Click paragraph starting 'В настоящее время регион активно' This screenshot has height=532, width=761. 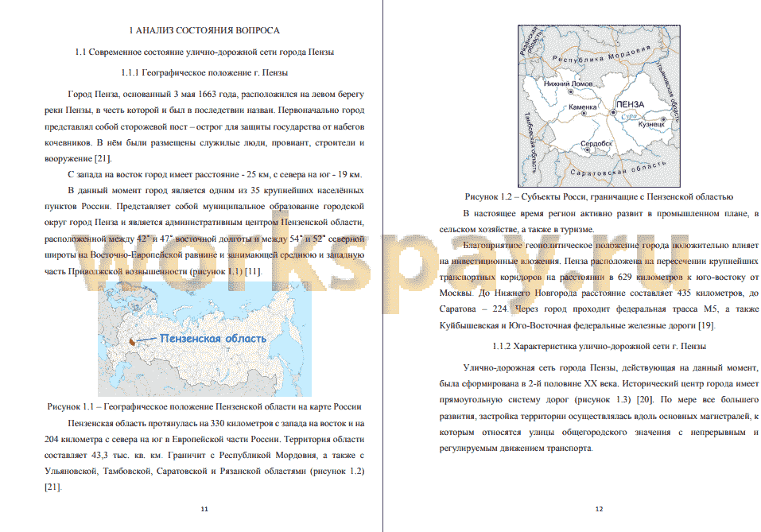(x=599, y=221)
